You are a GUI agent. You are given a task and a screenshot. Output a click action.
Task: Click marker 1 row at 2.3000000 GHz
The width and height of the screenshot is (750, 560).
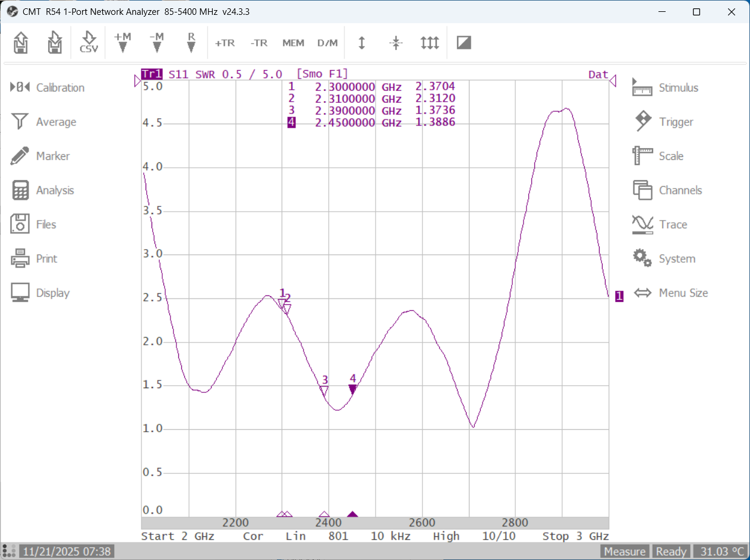point(371,87)
